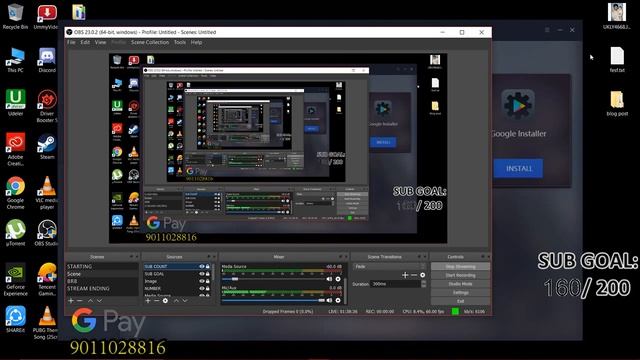Viewport: 640px width, 360px height.
Task: Toggle the lock on the SUB GOAL source
Action: (207, 274)
